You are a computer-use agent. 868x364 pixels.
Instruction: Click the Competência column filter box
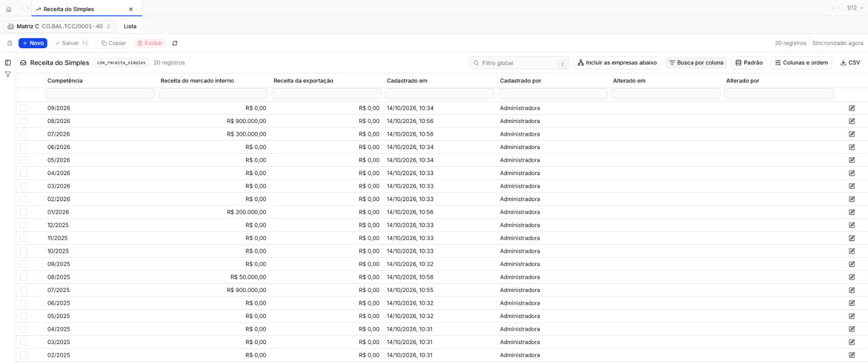[x=100, y=94]
